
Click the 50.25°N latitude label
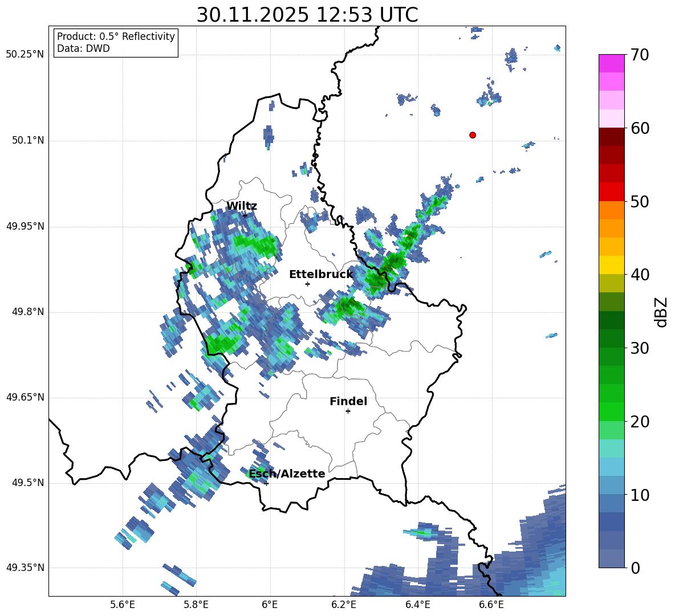click(x=25, y=55)
